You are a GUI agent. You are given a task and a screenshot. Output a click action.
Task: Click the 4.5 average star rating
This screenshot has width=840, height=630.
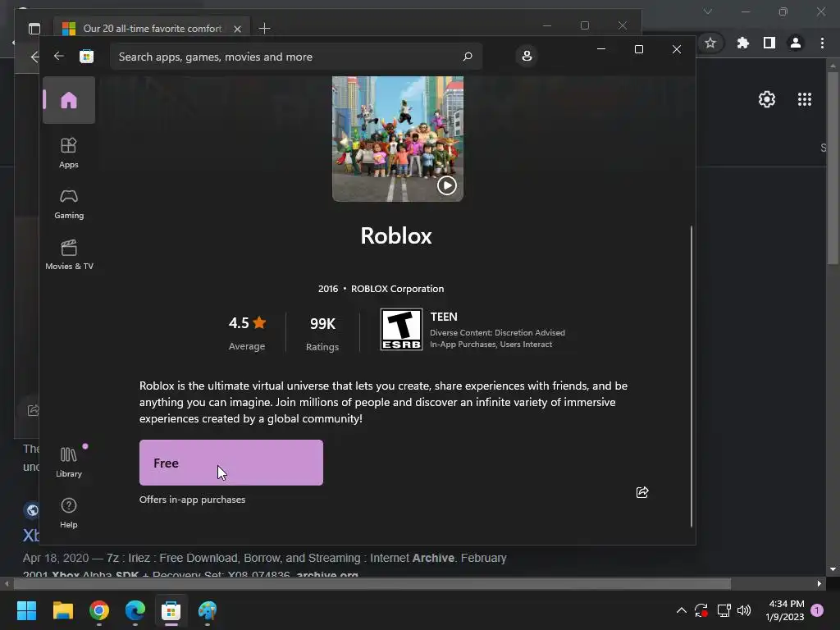(247, 323)
